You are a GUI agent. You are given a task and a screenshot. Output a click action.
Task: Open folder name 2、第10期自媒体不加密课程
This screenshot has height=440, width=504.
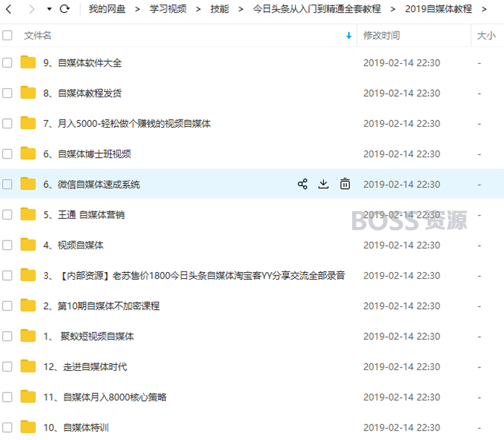click(101, 306)
